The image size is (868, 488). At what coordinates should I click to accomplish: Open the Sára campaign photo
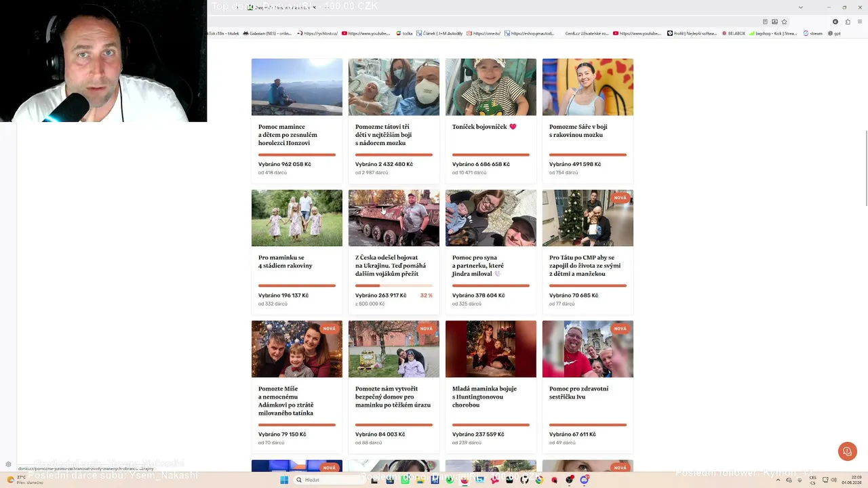pos(588,87)
